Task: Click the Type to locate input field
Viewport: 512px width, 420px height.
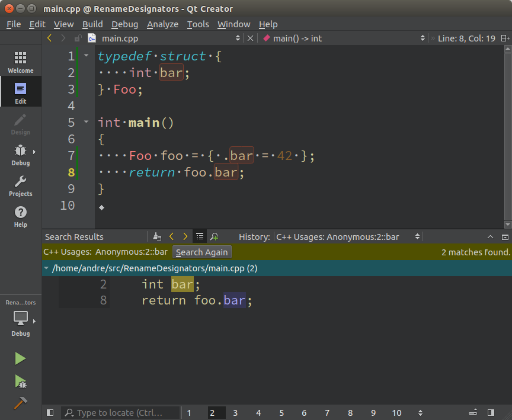Action: (x=121, y=413)
